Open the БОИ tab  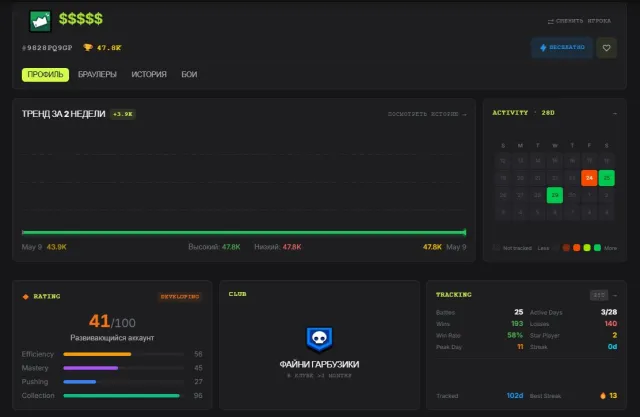(189, 75)
